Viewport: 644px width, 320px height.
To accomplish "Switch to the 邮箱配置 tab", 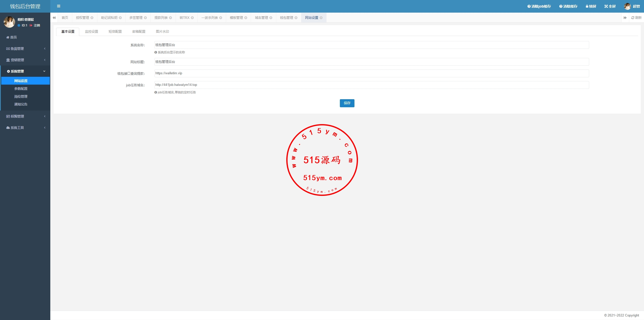I will tap(139, 31).
